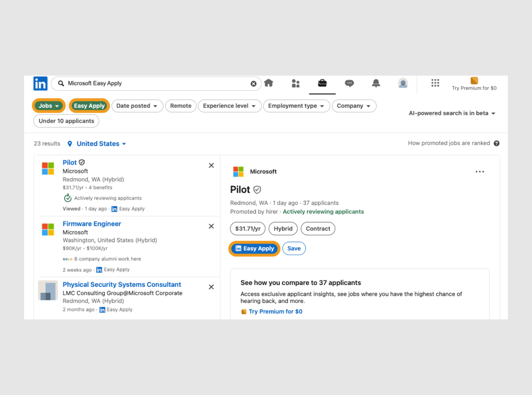Click the Easy Apply button for Pilot
This screenshot has height=395, width=532.
pos(254,249)
